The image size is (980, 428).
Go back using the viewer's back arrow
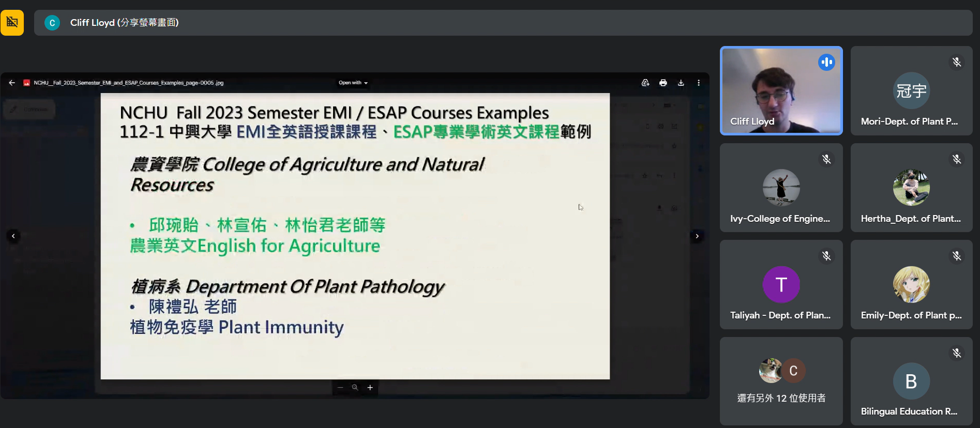click(12, 83)
